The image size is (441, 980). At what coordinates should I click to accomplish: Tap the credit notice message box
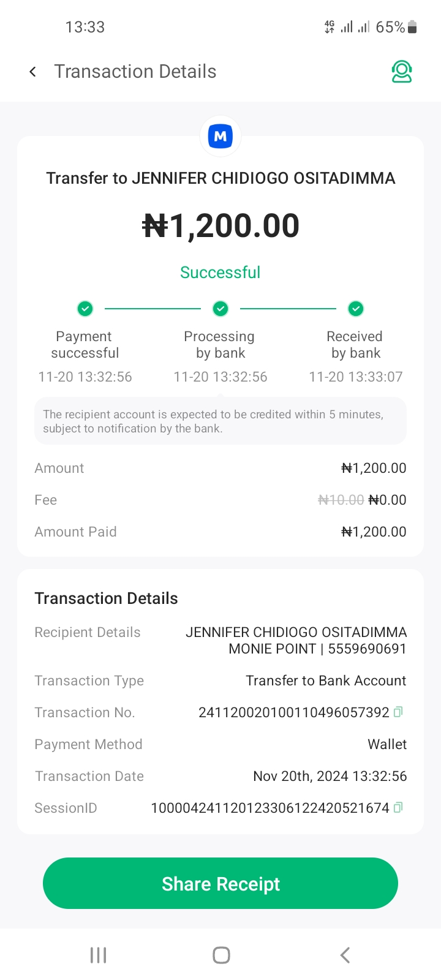(x=221, y=421)
